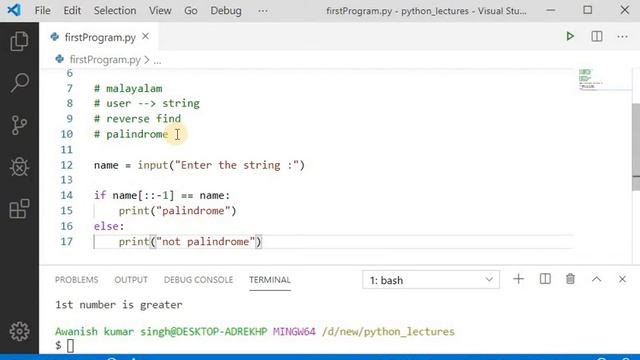Switch to the DEBUG CONSOLE tab
Viewport: 640px width, 360px height.
click(x=198, y=280)
